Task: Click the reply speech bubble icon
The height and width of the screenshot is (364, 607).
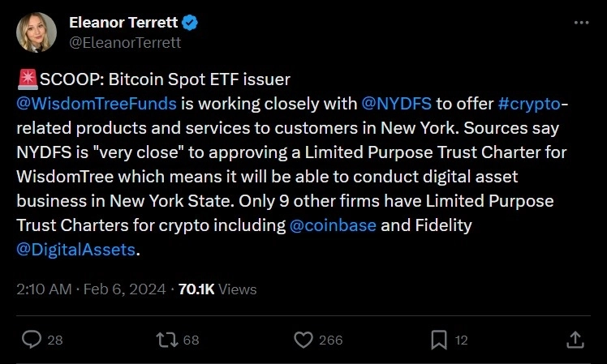Action: [32, 339]
